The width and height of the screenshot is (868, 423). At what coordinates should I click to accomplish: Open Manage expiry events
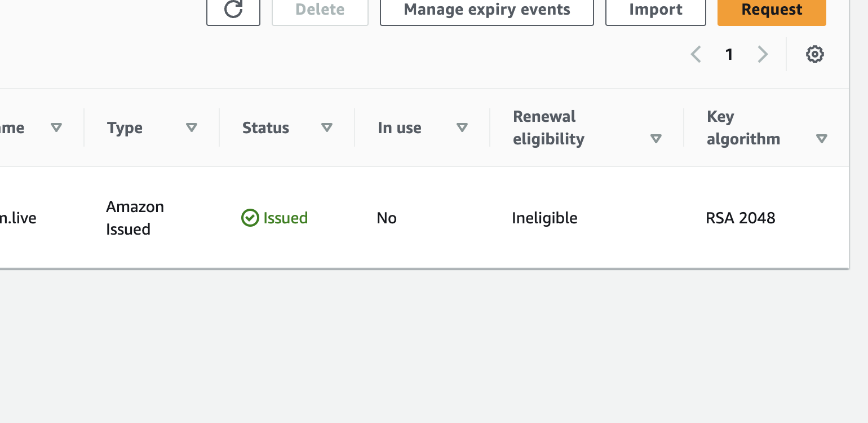(x=487, y=10)
